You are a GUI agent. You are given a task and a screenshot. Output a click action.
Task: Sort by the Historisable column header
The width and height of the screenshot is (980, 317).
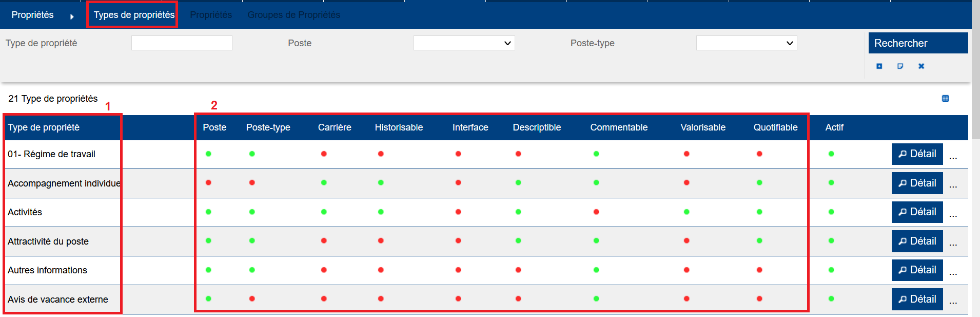pyautogui.click(x=399, y=127)
